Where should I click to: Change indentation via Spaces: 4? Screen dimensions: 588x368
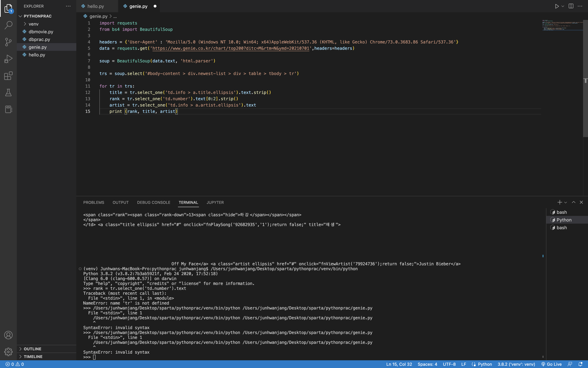(427, 364)
